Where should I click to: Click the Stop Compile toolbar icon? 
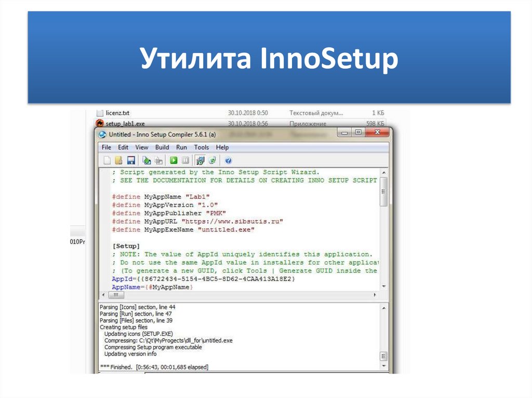click(158, 160)
